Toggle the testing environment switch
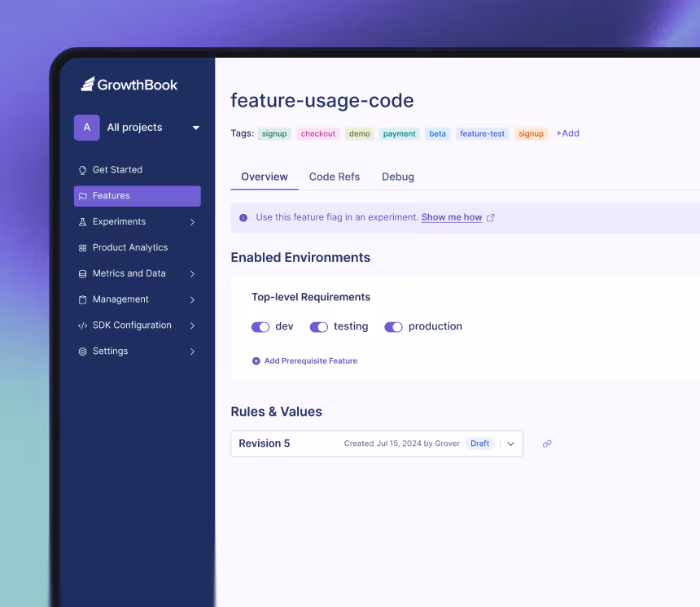This screenshot has height=607, width=700. [x=319, y=327]
